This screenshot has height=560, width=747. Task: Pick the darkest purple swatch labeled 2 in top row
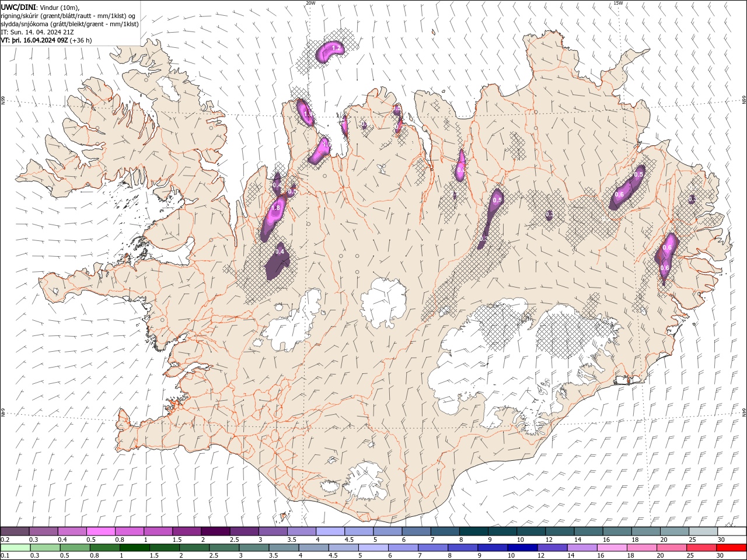[215, 531]
